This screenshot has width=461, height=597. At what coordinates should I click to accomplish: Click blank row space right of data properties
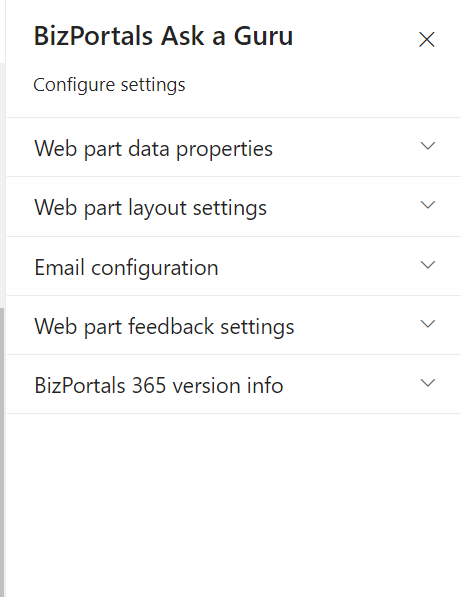(x=345, y=147)
